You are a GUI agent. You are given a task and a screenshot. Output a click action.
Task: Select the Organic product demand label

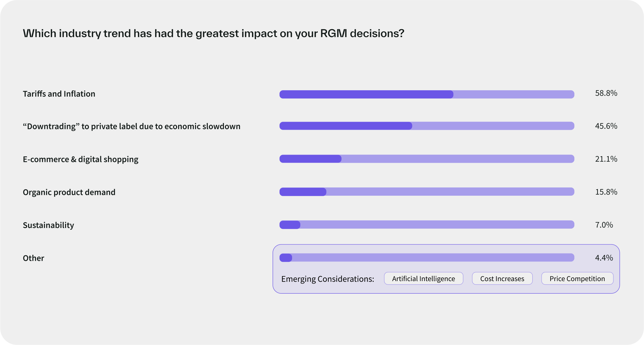pyautogui.click(x=69, y=192)
